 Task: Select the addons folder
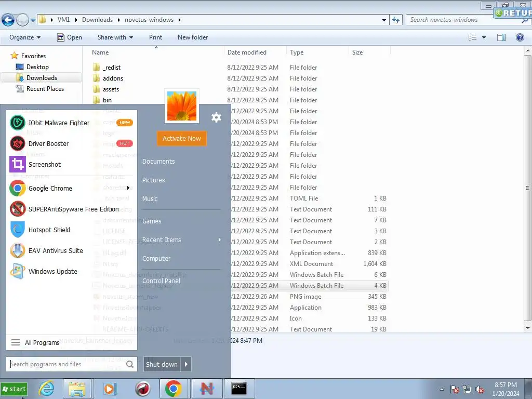(113, 78)
